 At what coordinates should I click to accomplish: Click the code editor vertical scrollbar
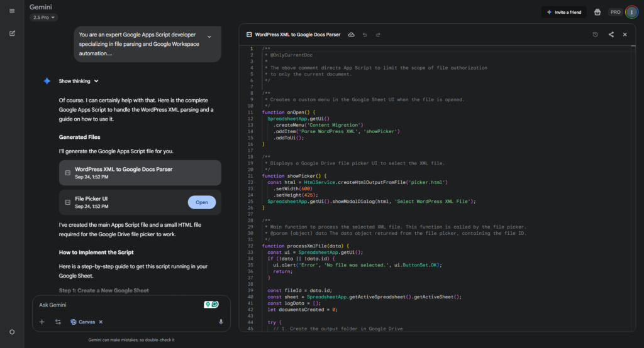point(633,189)
